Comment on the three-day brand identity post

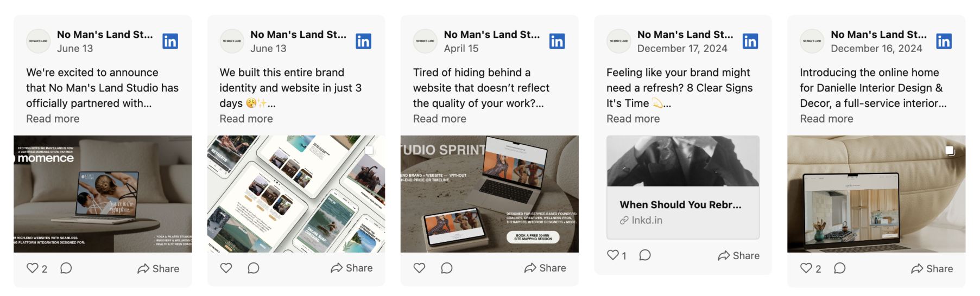pos(254,268)
